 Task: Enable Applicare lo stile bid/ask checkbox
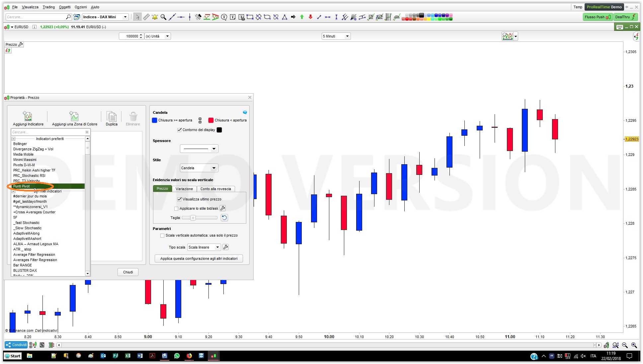point(176,208)
